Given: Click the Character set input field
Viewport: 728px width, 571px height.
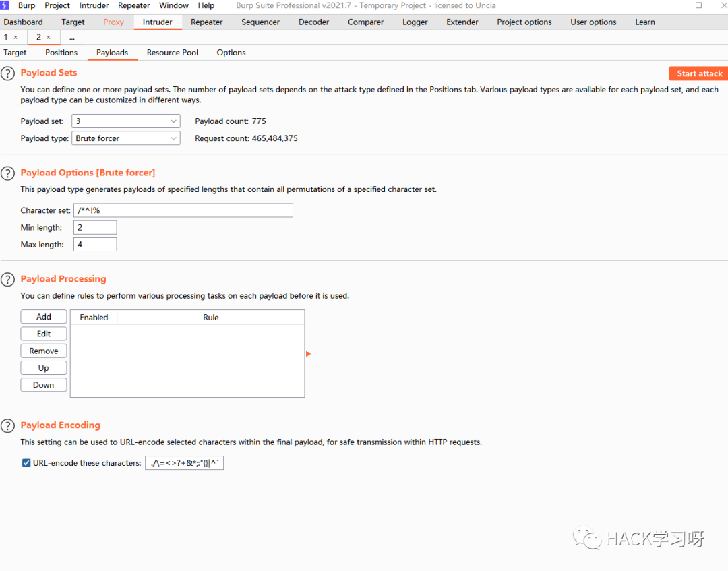Looking at the screenshot, I should pos(183,210).
